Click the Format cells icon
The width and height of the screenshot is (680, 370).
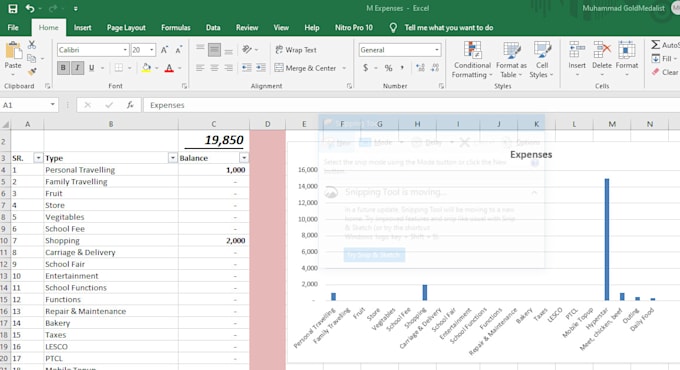pos(627,50)
